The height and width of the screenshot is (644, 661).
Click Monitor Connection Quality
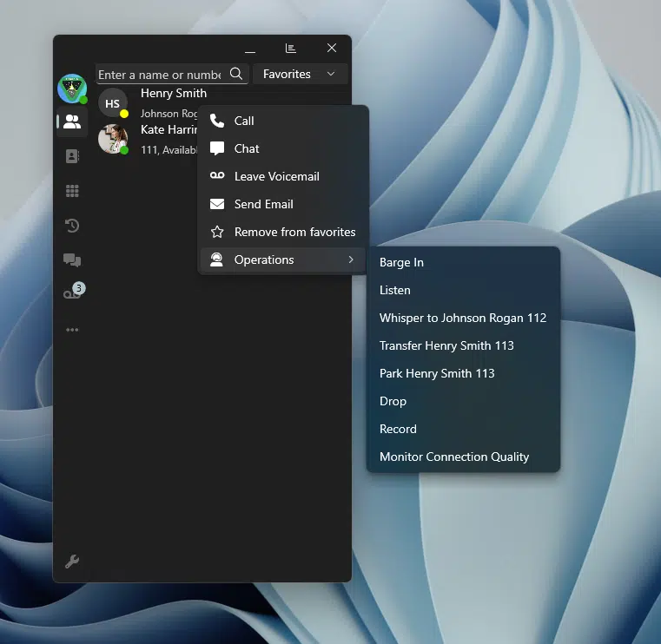coord(453,457)
